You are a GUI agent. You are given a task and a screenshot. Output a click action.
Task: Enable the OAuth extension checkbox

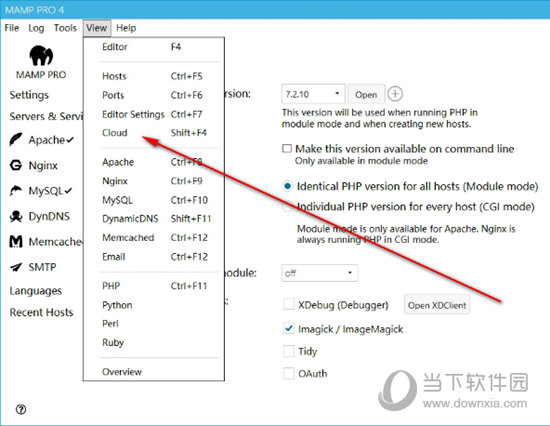[289, 373]
